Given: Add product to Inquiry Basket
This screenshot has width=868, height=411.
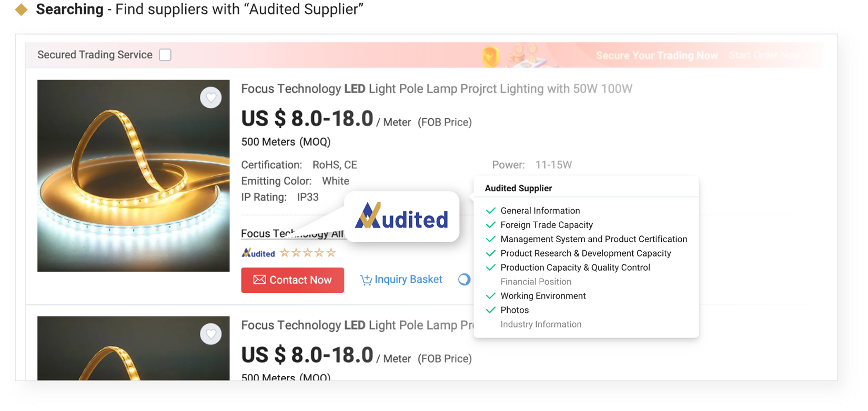Looking at the screenshot, I should (x=401, y=280).
